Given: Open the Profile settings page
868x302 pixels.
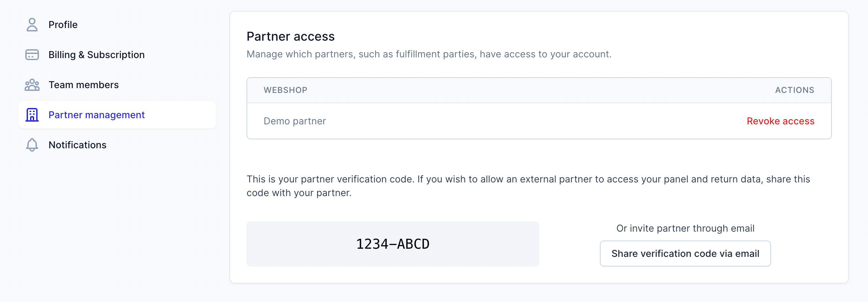Looking at the screenshot, I should (63, 25).
